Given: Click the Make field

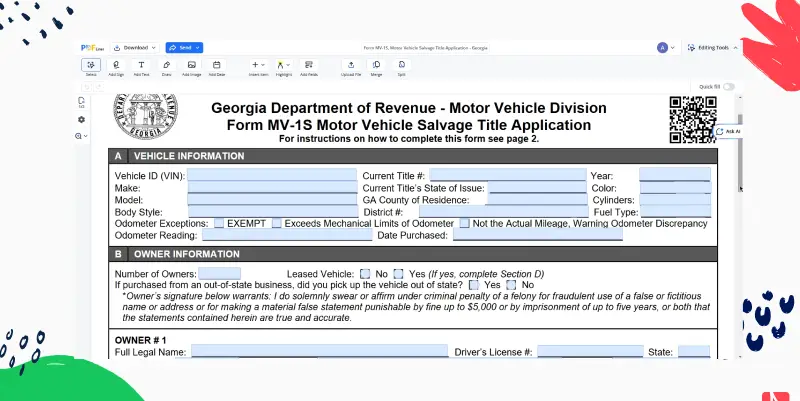Looking at the screenshot, I should (x=272, y=187).
